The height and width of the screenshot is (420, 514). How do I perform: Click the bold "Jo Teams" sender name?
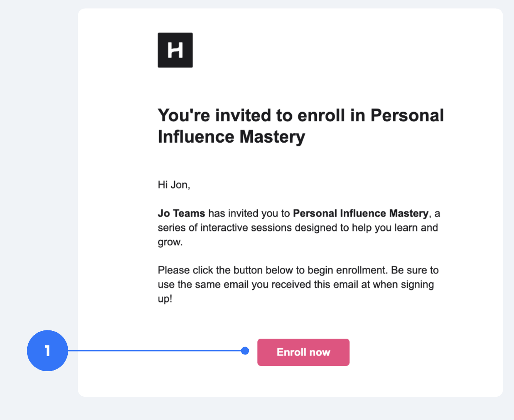181,213
